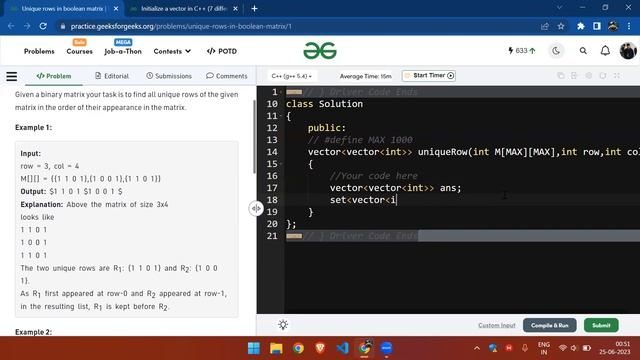The width and height of the screenshot is (640, 360).
Task: Open the Problems menu item
Action: tap(39, 51)
